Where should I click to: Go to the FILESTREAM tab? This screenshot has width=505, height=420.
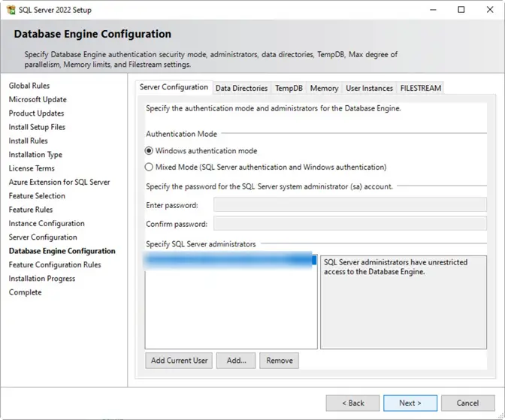(421, 88)
